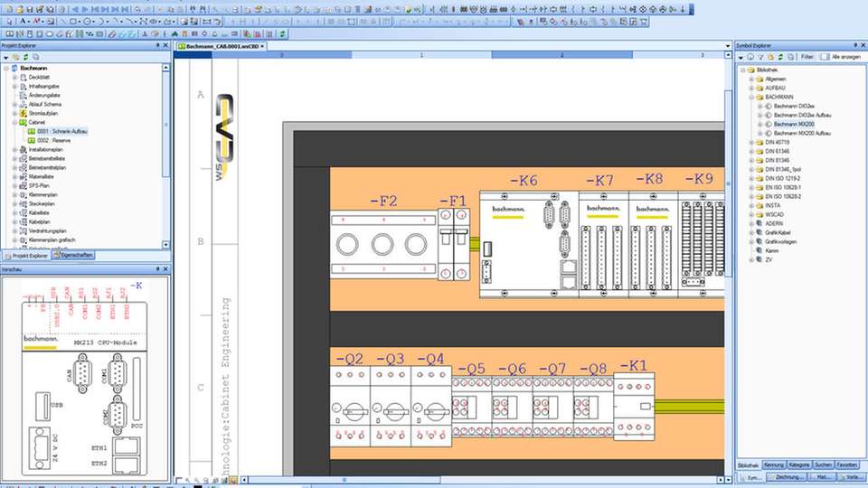Select the rectangle drawing tool
The height and width of the screenshot is (488, 868).
click(73, 21)
